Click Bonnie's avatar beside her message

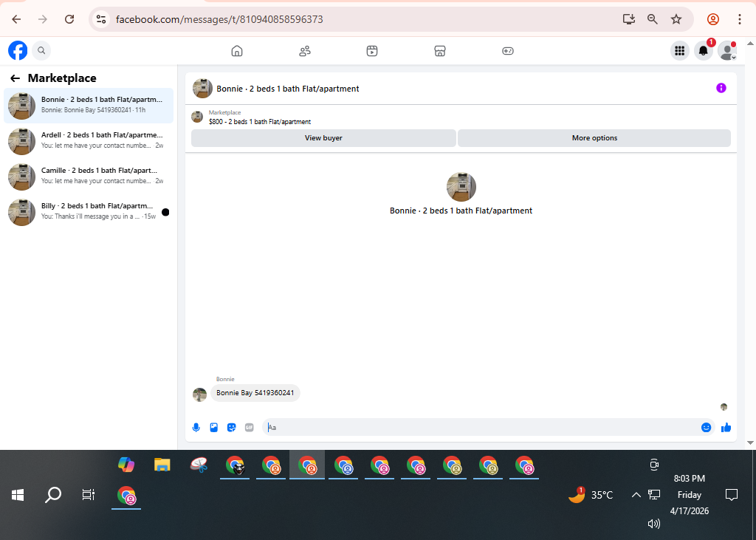pyautogui.click(x=199, y=394)
